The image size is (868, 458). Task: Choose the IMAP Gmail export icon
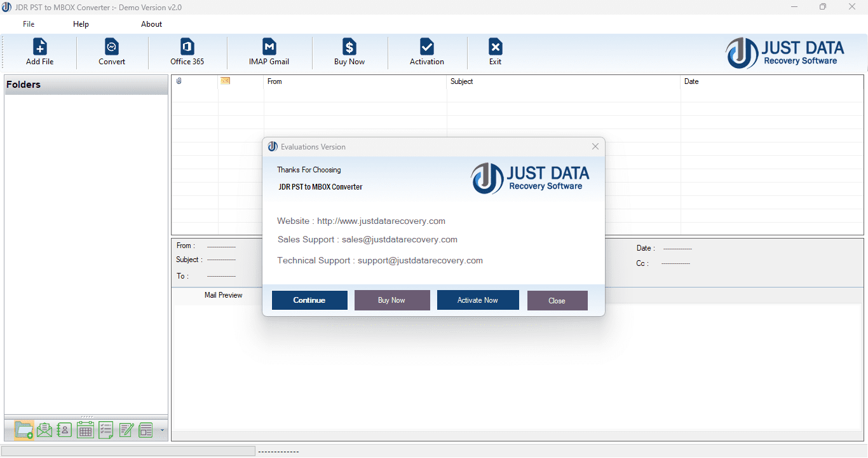[x=269, y=51]
